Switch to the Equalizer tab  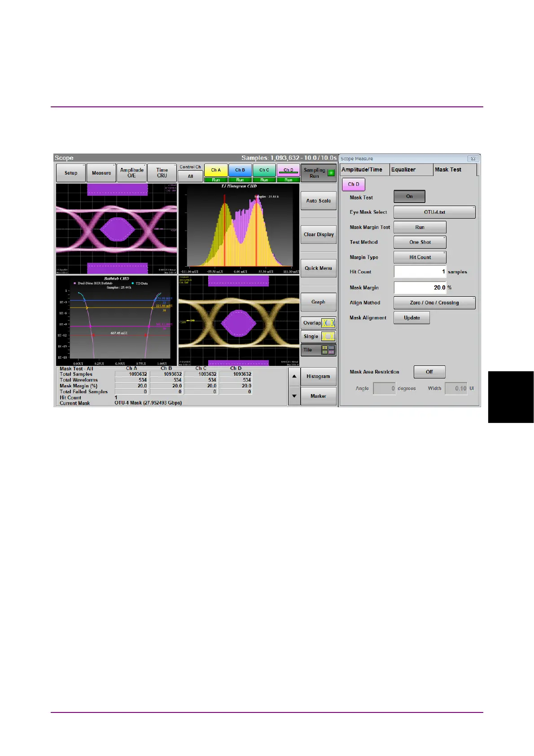411,170
